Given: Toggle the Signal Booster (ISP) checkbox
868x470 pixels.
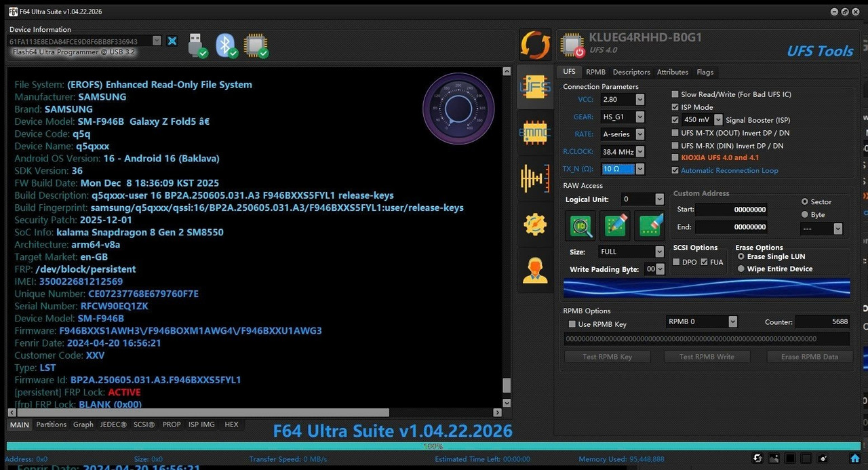Looking at the screenshot, I should pyautogui.click(x=675, y=120).
